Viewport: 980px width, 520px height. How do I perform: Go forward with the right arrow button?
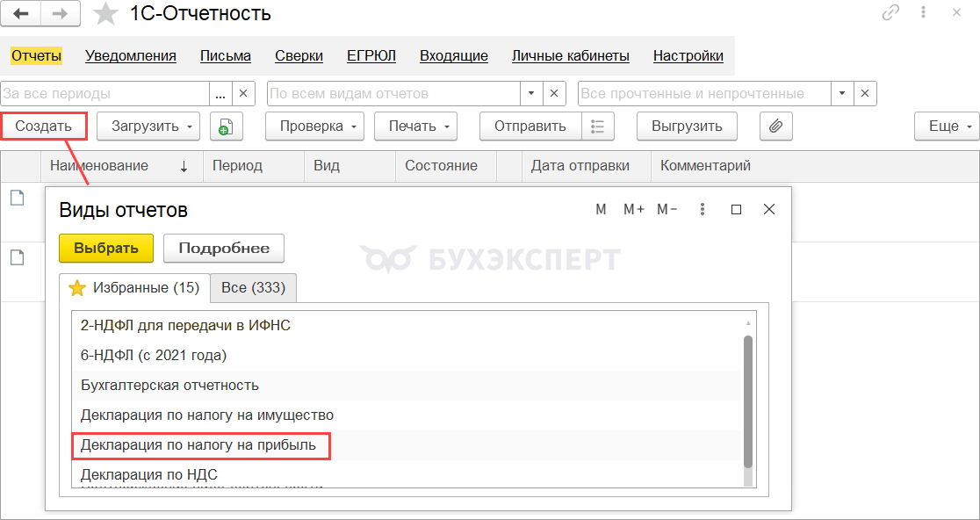click(61, 13)
